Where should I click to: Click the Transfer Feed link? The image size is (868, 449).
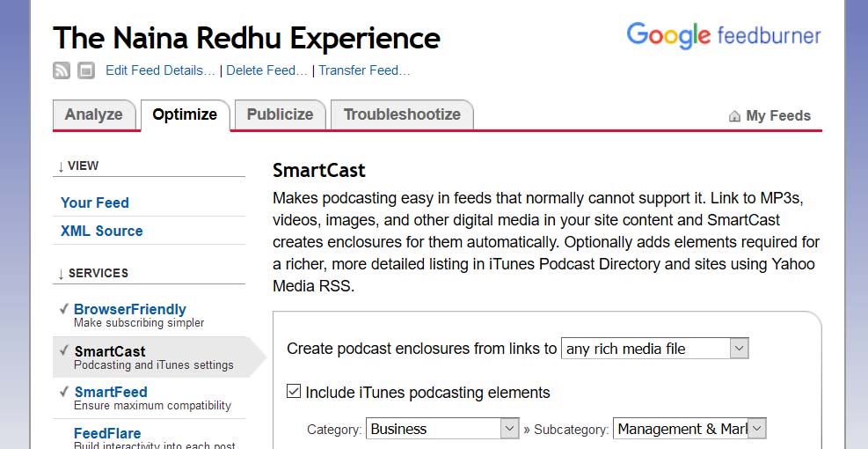[364, 70]
